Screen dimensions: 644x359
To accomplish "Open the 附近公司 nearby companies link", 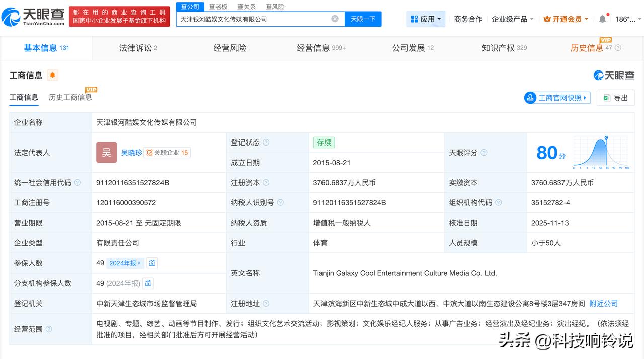I will click(x=604, y=303).
